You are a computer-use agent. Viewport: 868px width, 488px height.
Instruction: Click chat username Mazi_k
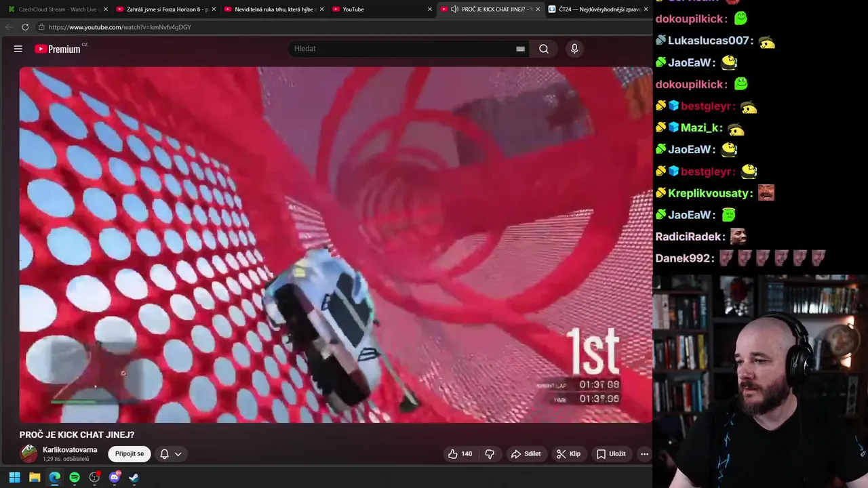coord(701,127)
